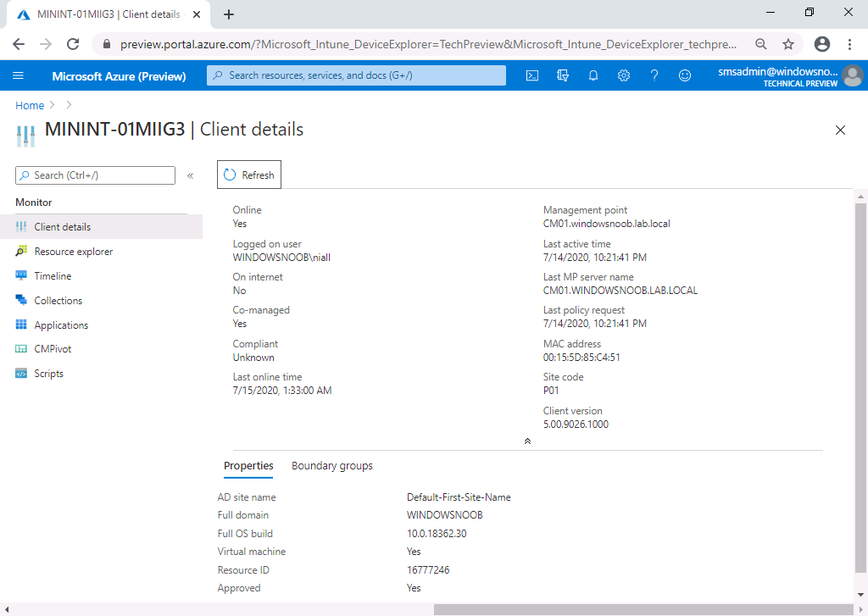868x616 pixels.
Task: Click the logged on user WINDOWSNOOB\niall
Action: pos(281,258)
